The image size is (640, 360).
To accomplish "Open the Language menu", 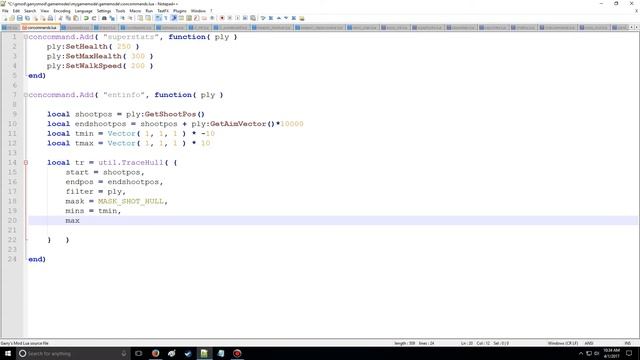I will point(83,11).
